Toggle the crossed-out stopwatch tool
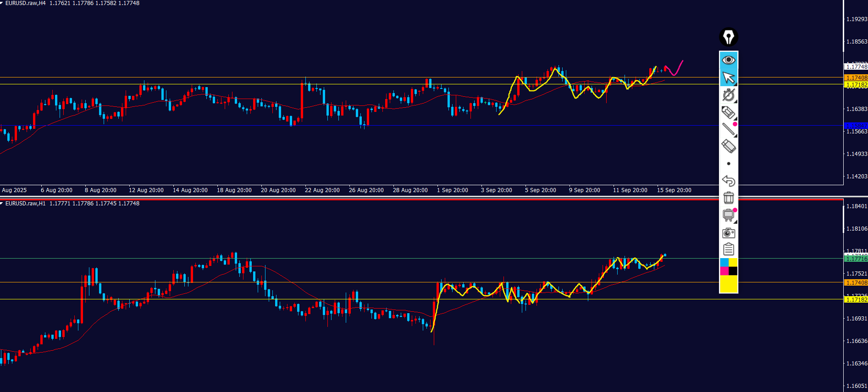This screenshot has width=868, height=392. [x=728, y=95]
